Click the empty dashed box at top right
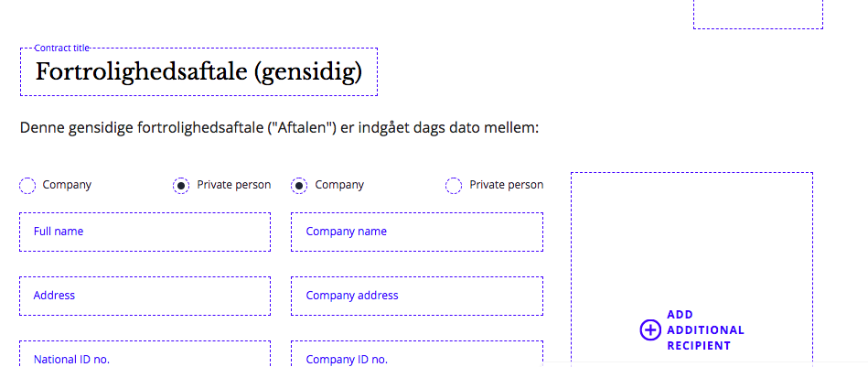This screenshot has width=868, height=367. pyautogui.click(x=757, y=13)
